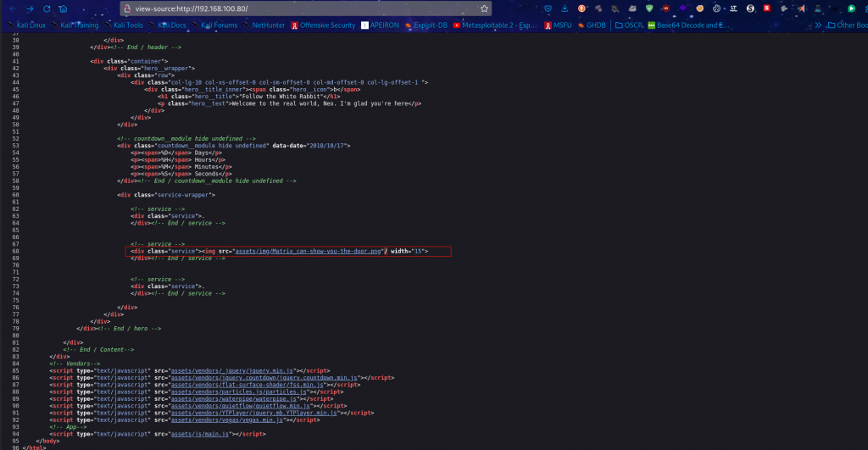Image resolution: width=868 pixels, height=450 pixels.
Task: Open the DuckDuckGo extension icon
Action: [581, 8]
